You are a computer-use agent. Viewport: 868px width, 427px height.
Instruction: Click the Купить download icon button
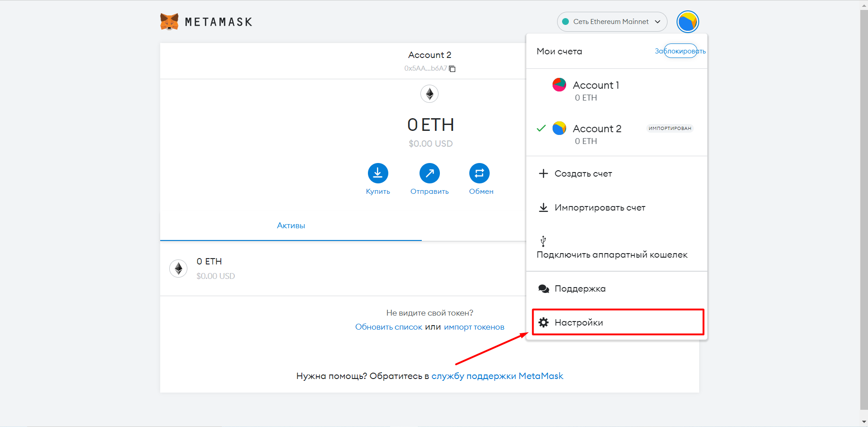378,173
